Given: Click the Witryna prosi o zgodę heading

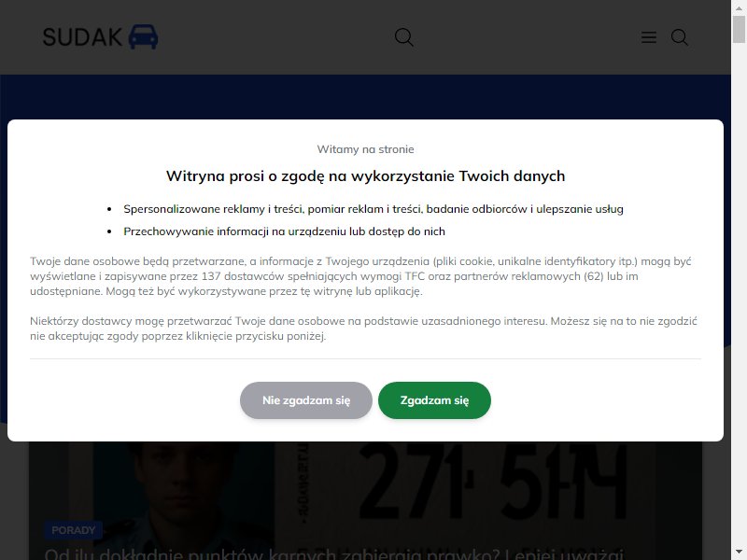Looking at the screenshot, I should pyautogui.click(x=365, y=176).
